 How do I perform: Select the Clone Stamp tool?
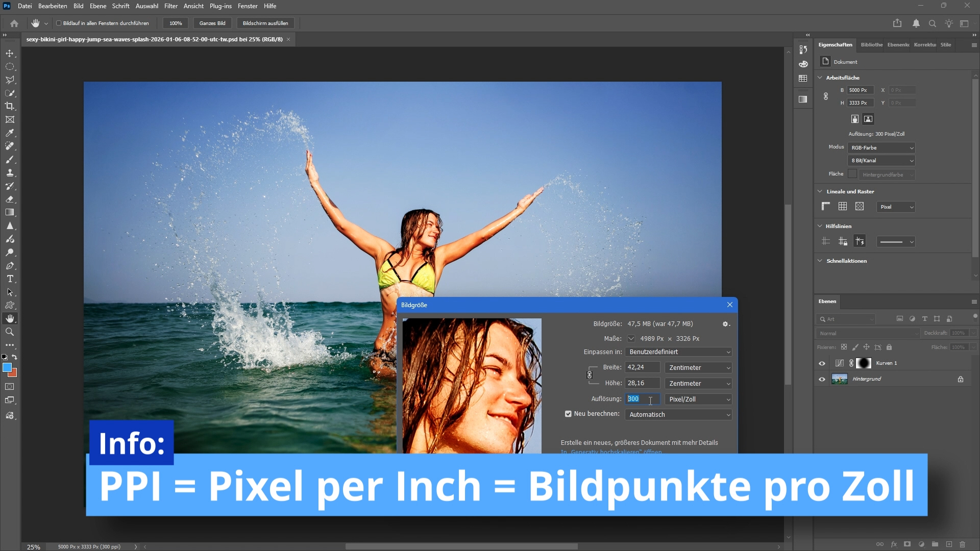point(10,172)
